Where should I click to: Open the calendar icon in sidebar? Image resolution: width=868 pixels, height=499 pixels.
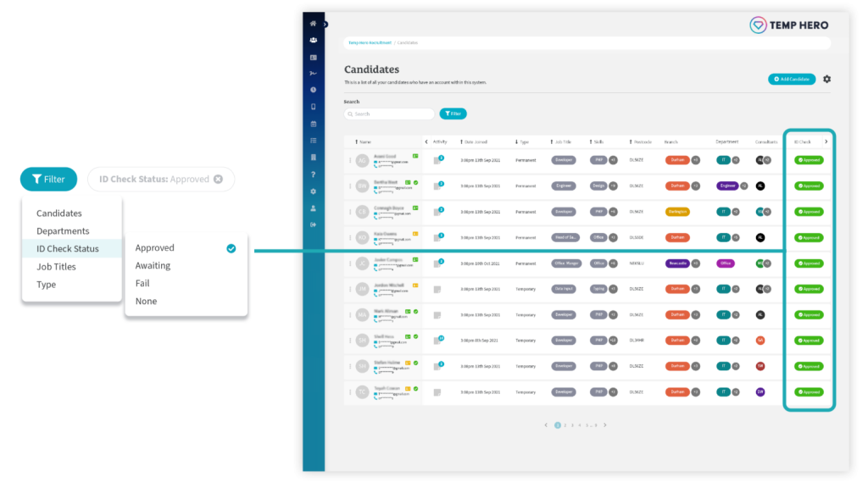click(314, 124)
